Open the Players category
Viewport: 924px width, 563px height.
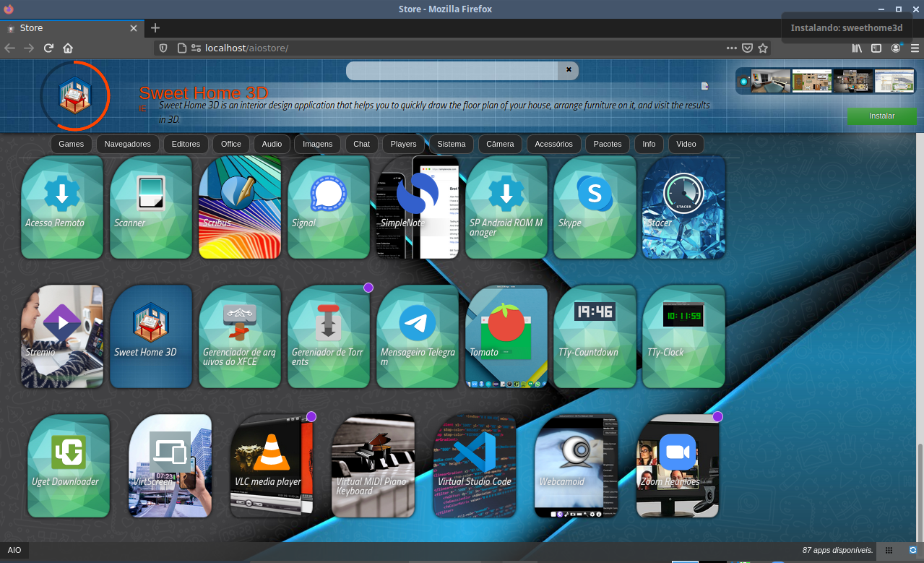pos(404,144)
